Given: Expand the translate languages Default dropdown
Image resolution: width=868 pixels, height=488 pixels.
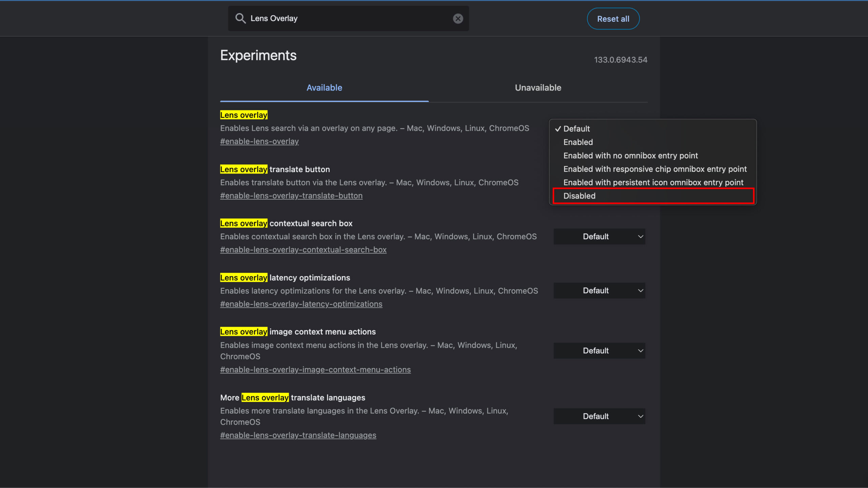Looking at the screenshot, I should [x=599, y=416].
